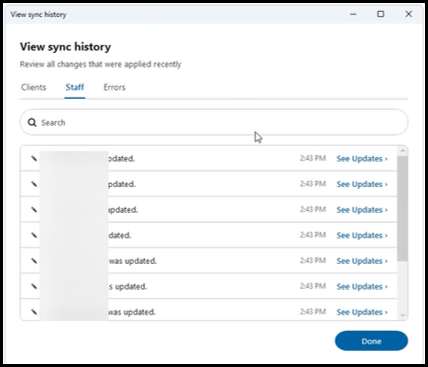The width and height of the screenshot is (428, 367).
Task: Open See Updates for the 's updated.' row
Action: pyautogui.click(x=362, y=286)
